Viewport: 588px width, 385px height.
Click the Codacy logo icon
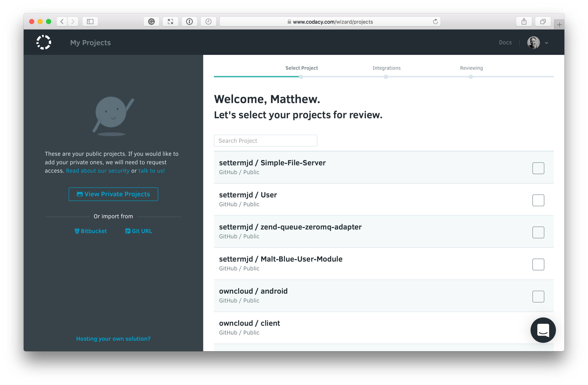(x=44, y=42)
